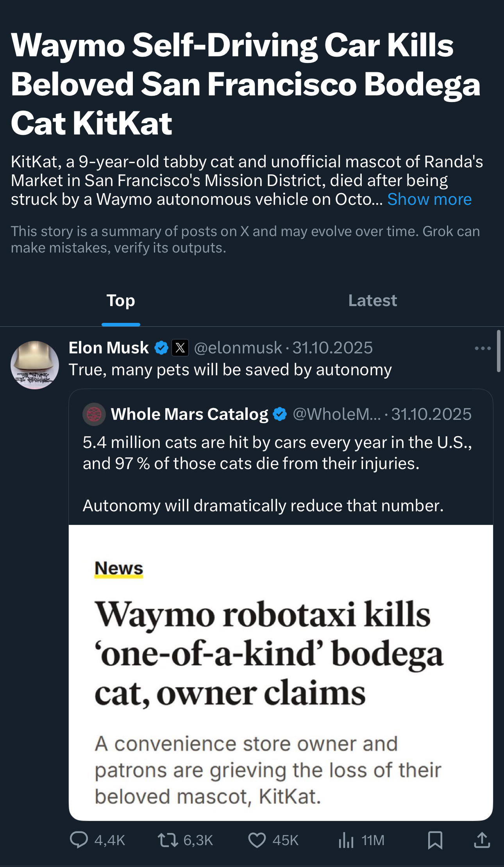Open the three-dot more options menu
This screenshot has width=504, height=867.
pyautogui.click(x=483, y=348)
